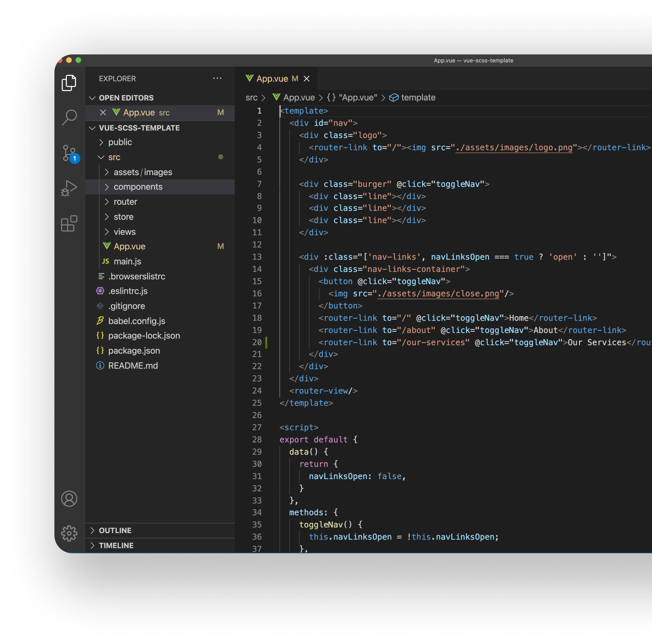Open the Extensions view

coord(69,223)
